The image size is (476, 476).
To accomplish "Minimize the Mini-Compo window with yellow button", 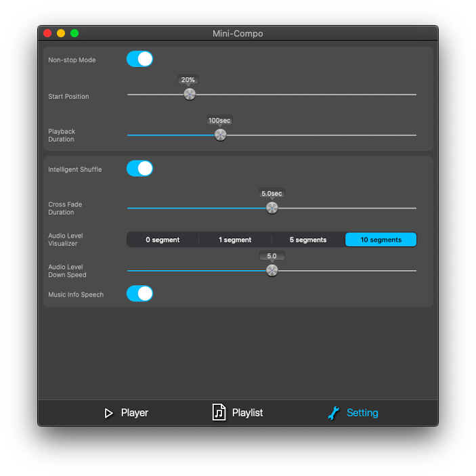I will click(x=61, y=33).
